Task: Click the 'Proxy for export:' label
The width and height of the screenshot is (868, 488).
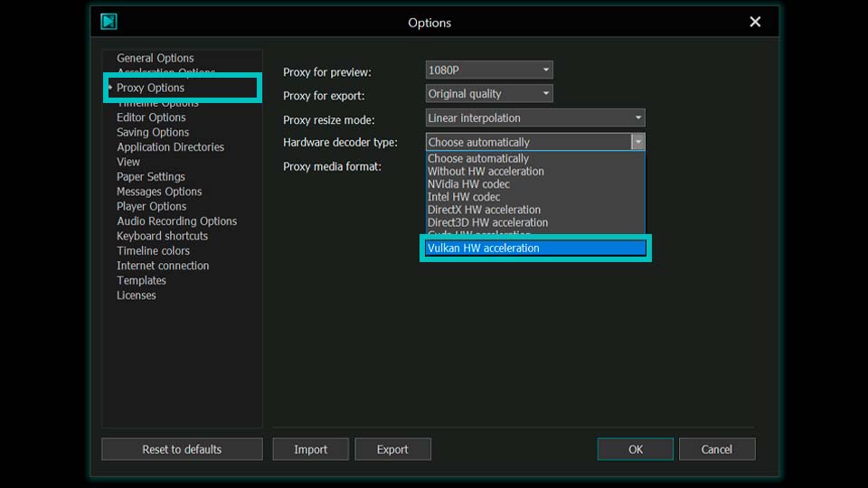Action: [324, 97]
